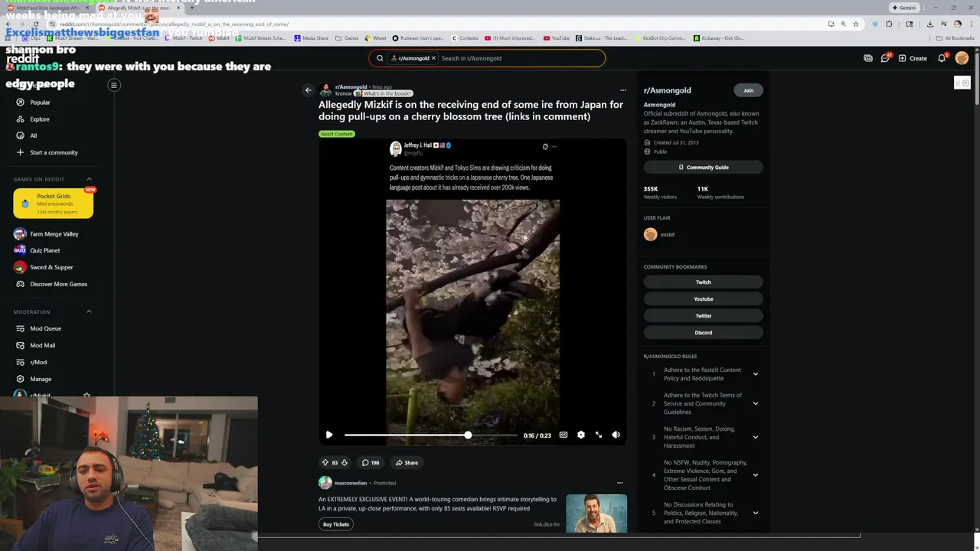
Task: Collapse the Moderation section
Action: (89, 311)
